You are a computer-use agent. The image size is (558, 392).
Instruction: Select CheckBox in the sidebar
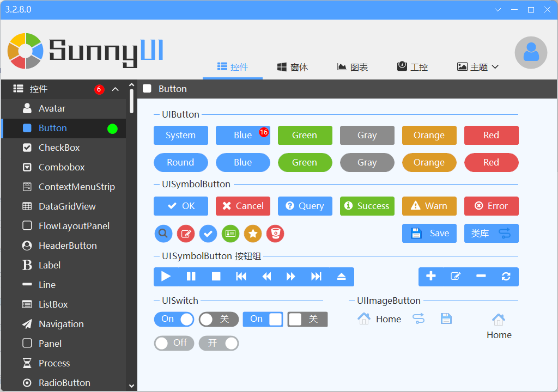(x=64, y=148)
